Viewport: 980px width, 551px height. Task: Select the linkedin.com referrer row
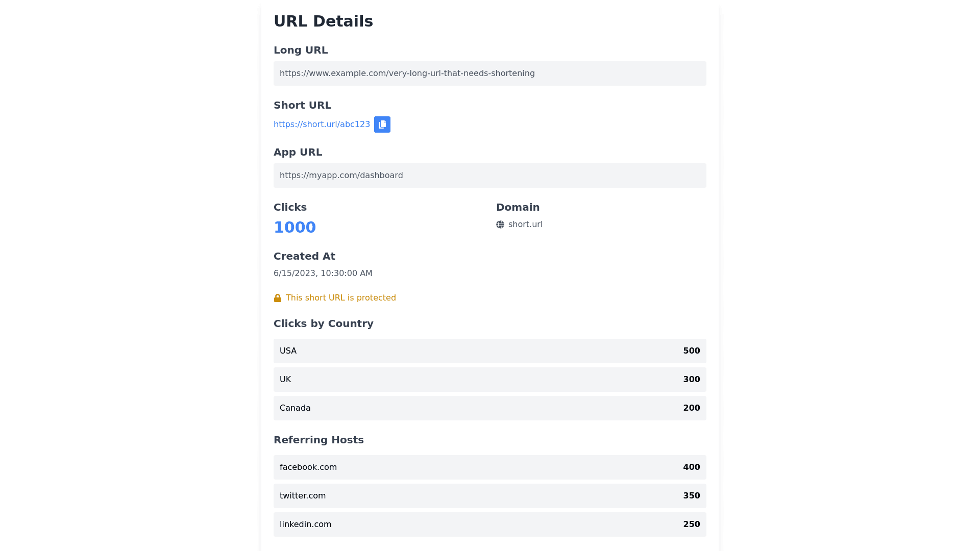pyautogui.click(x=489, y=524)
